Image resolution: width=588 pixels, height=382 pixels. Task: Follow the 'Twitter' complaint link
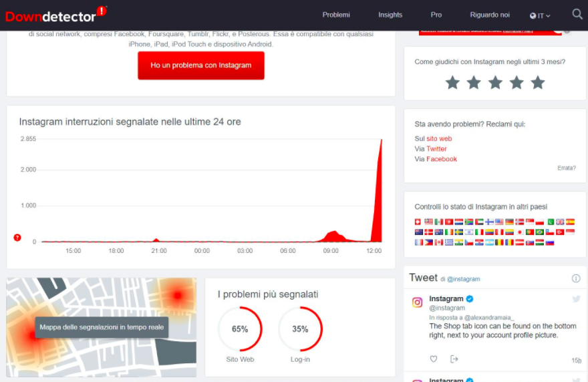tap(436, 149)
